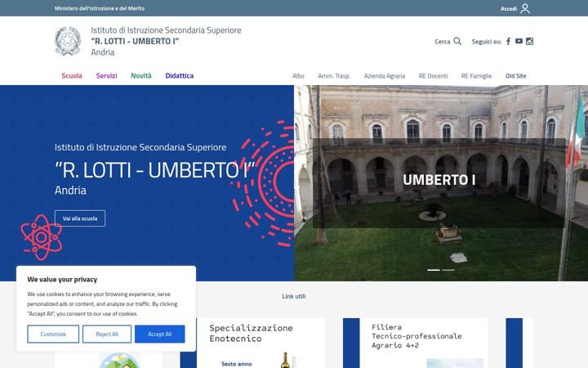Open the Servizi menu
This screenshot has width=588, height=368.
pos(106,76)
